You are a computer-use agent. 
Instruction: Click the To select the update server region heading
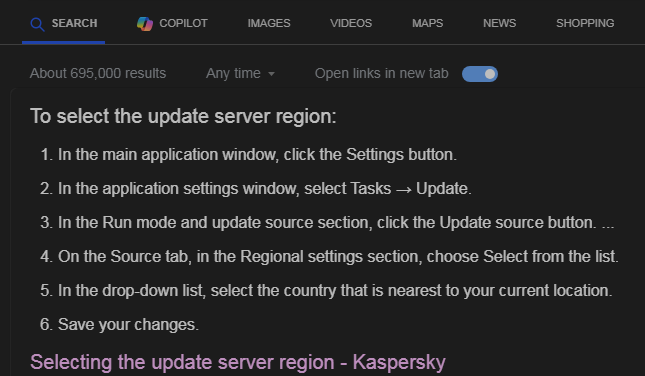click(183, 116)
